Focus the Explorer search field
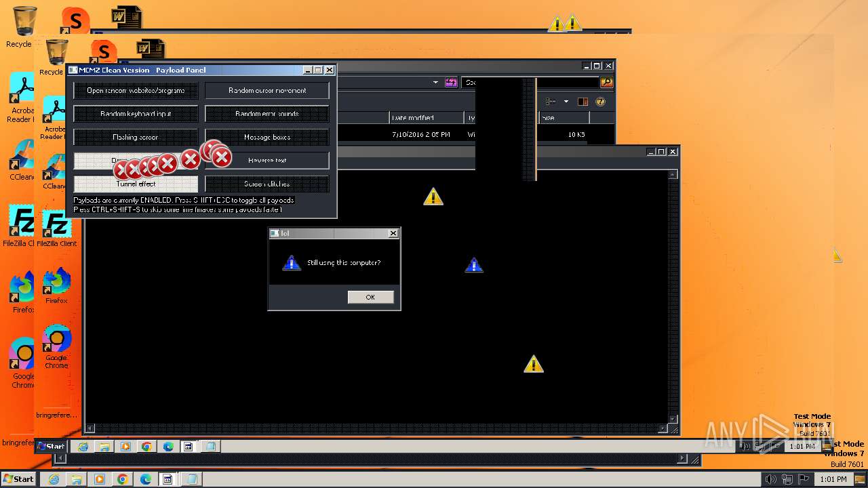Image resolution: width=868 pixels, height=488 pixels. (x=531, y=83)
